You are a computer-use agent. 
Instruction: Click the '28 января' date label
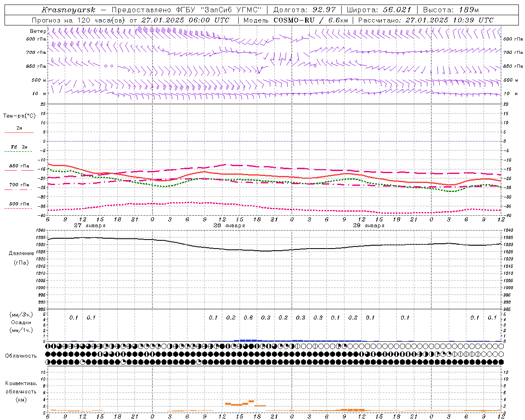[229, 226]
